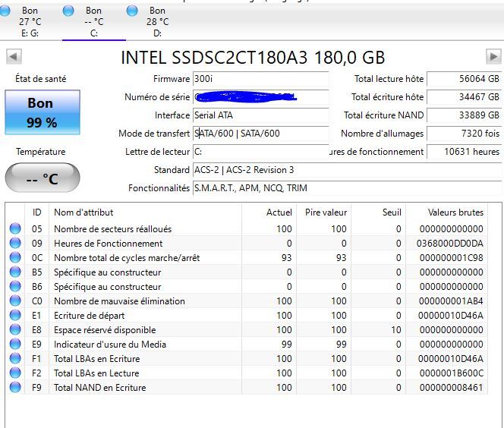The height and width of the screenshot is (428, 504).
Task: Click the Firmware field showing 300i
Action: click(260, 79)
